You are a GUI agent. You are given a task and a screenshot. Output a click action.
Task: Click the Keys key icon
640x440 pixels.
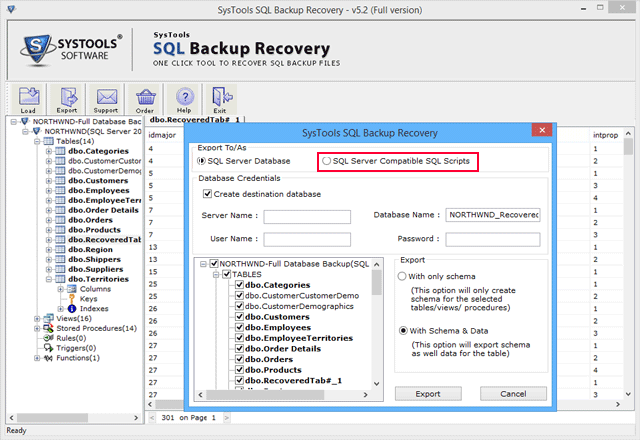pyautogui.click(x=72, y=299)
